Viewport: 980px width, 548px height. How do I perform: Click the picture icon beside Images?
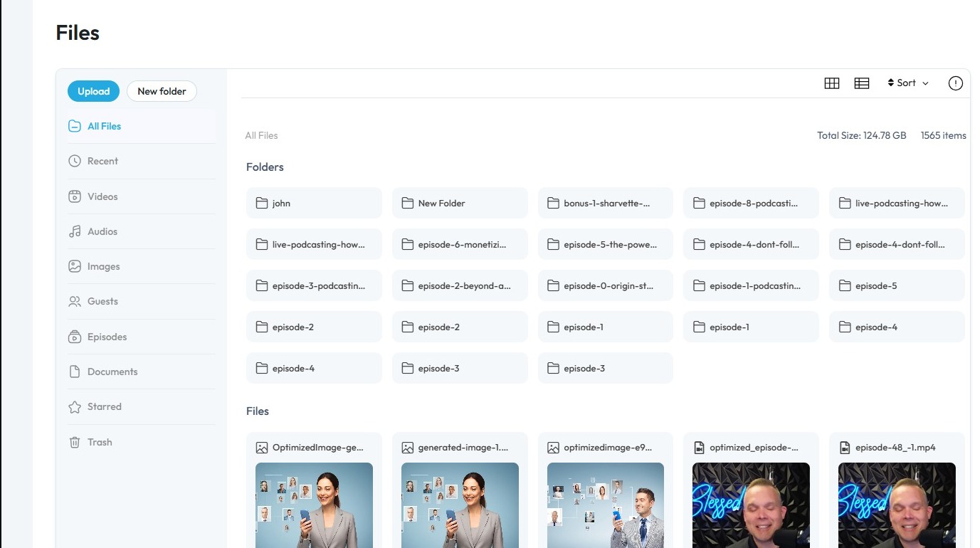coord(75,266)
